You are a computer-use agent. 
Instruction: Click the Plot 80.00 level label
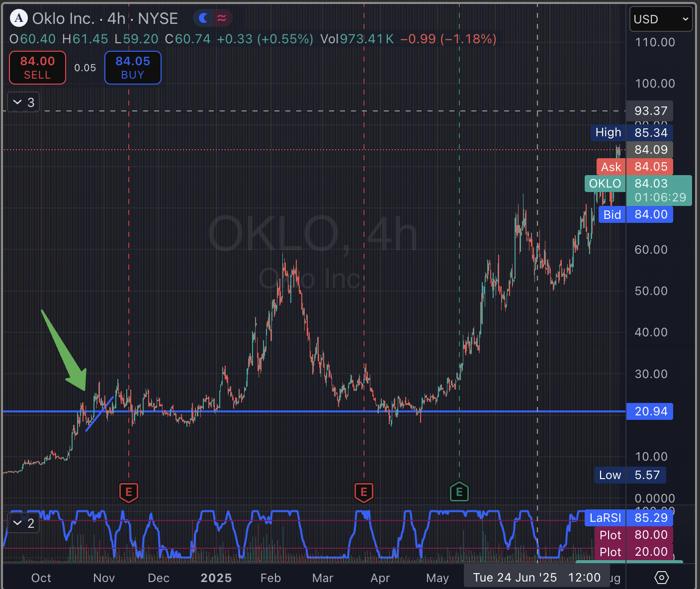(634, 535)
